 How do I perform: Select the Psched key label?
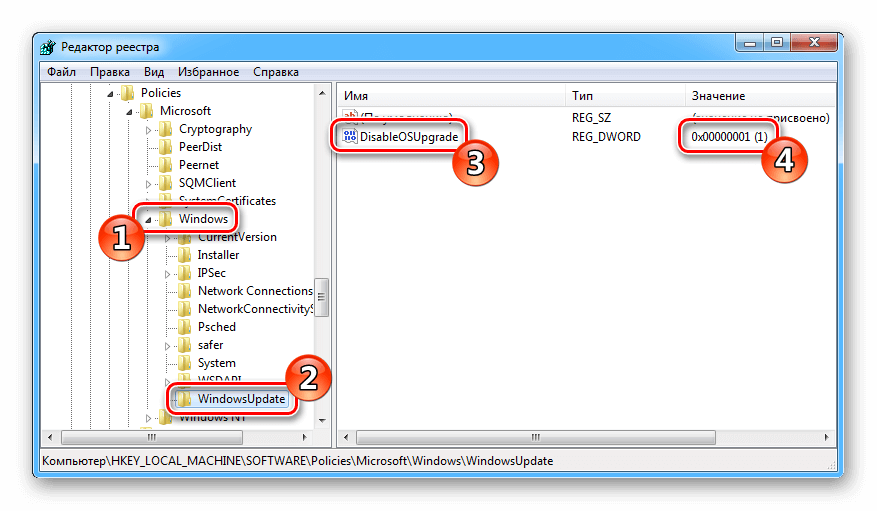(x=216, y=327)
